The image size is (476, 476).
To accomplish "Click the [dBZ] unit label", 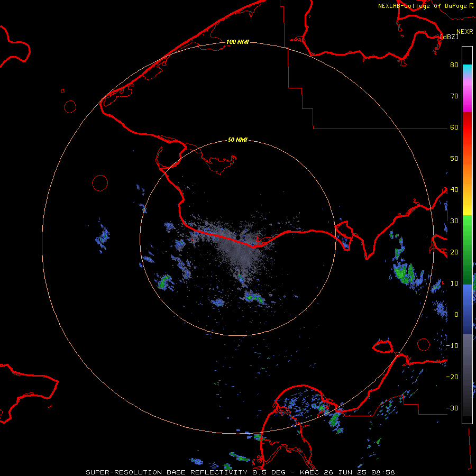I will pos(449,36).
